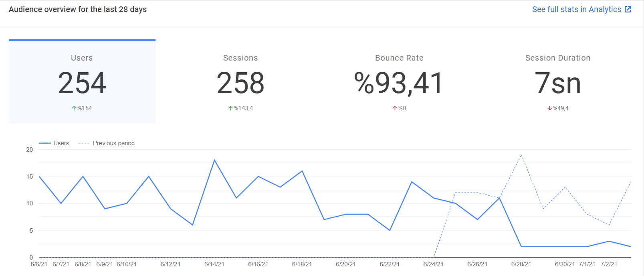Click the green up arrow by %154

[74, 108]
